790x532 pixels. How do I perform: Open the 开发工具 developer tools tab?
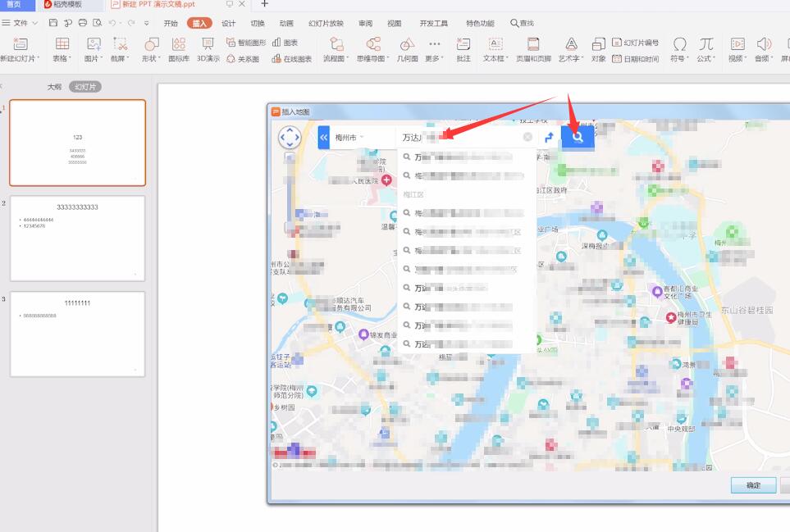tap(434, 23)
